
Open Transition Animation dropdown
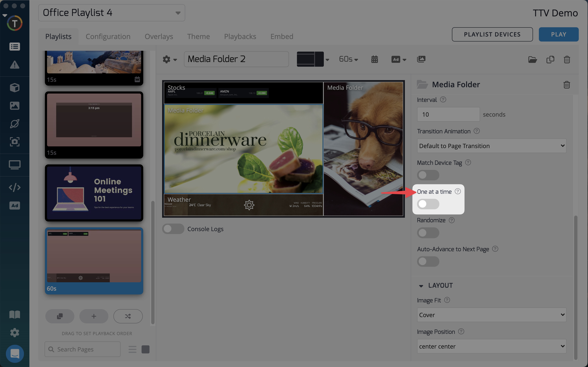point(491,146)
